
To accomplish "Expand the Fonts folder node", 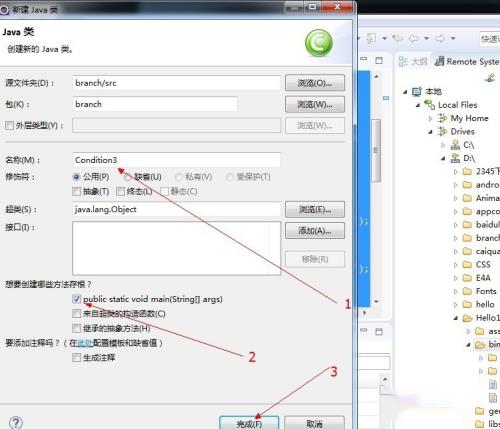I will click(x=456, y=291).
